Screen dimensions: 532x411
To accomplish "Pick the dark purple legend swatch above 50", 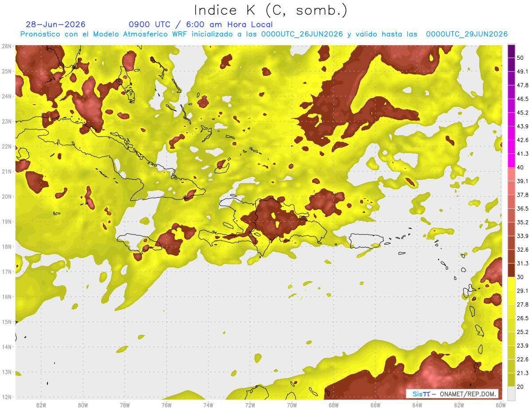I will 511,51.
